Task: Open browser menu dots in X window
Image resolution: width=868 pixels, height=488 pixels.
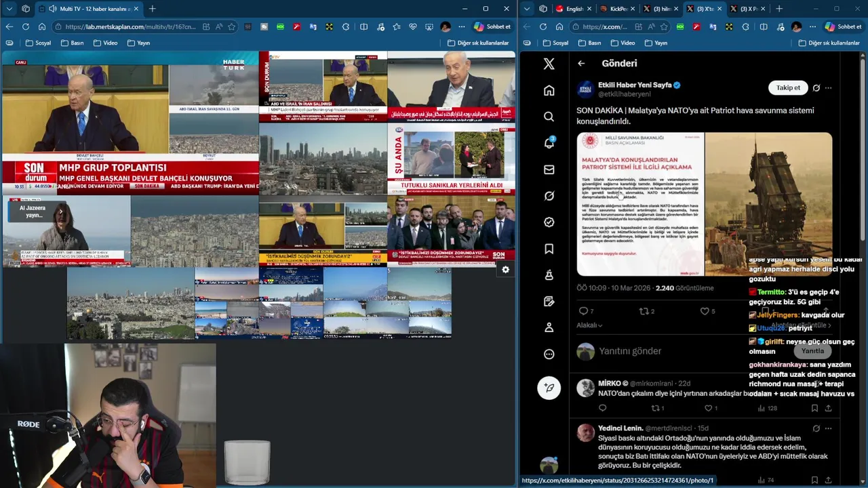Action: (813, 26)
